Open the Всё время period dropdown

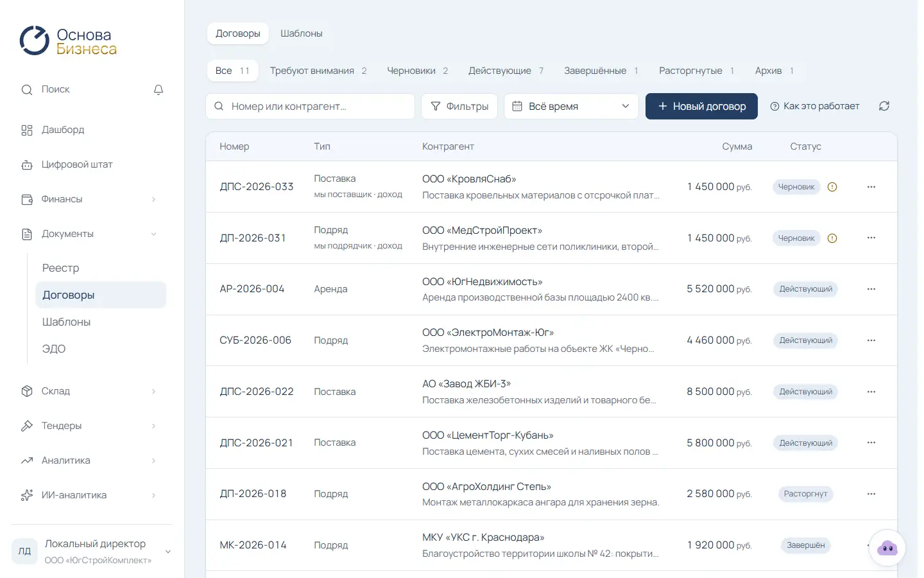[x=571, y=106]
